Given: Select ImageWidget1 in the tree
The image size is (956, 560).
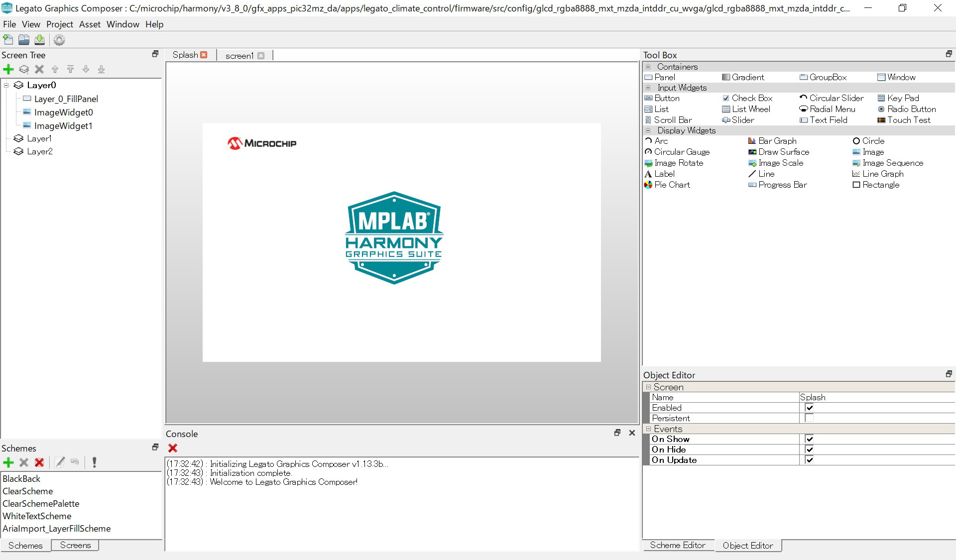Looking at the screenshot, I should click(x=63, y=126).
